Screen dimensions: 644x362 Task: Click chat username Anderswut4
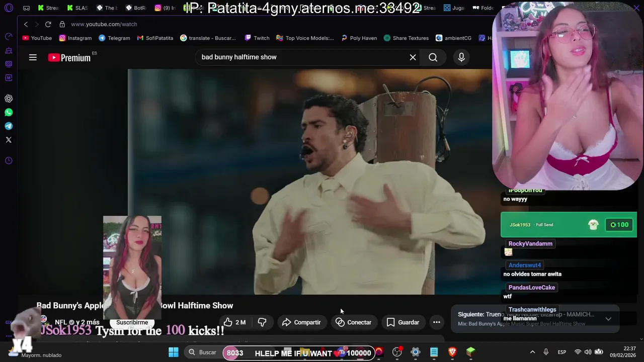pyautogui.click(x=525, y=265)
